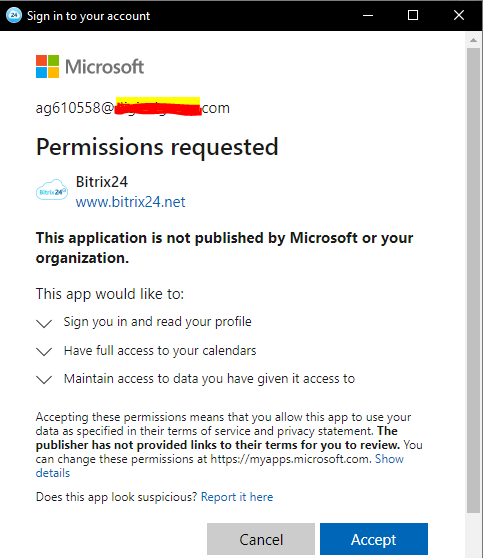The height and width of the screenshot is (558, 483).
Task: Open the www.bitrix24.net link
Action: click(x=130, y=202)
